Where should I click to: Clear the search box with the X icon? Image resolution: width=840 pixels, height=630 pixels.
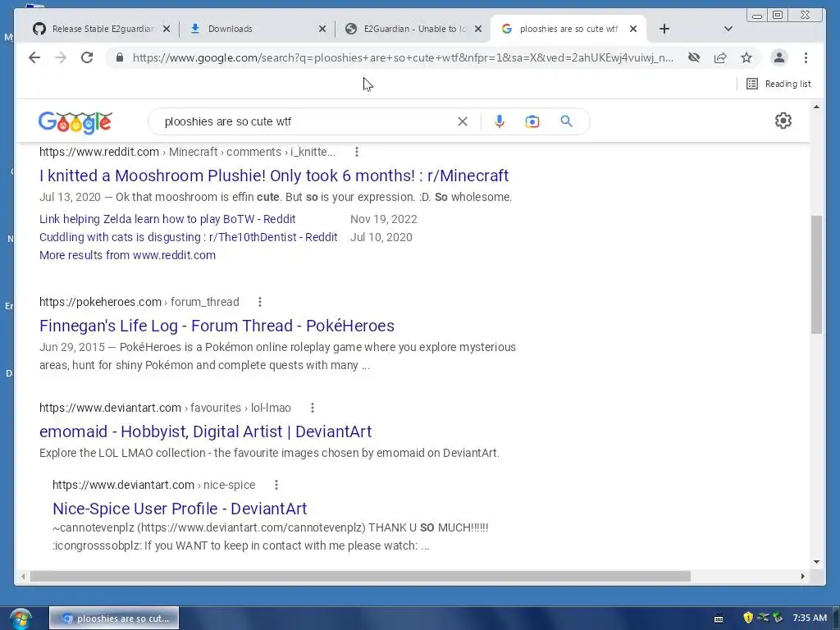(463, 121)
